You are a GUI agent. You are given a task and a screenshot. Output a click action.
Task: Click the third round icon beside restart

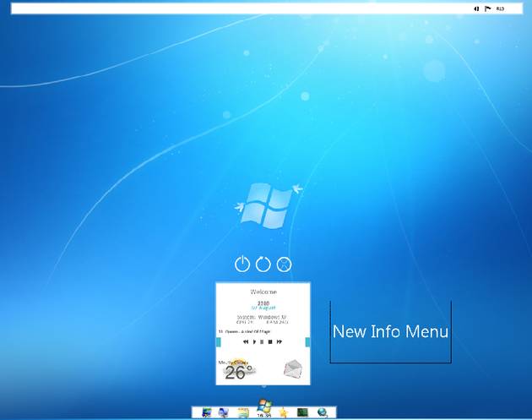coord(285,264)
